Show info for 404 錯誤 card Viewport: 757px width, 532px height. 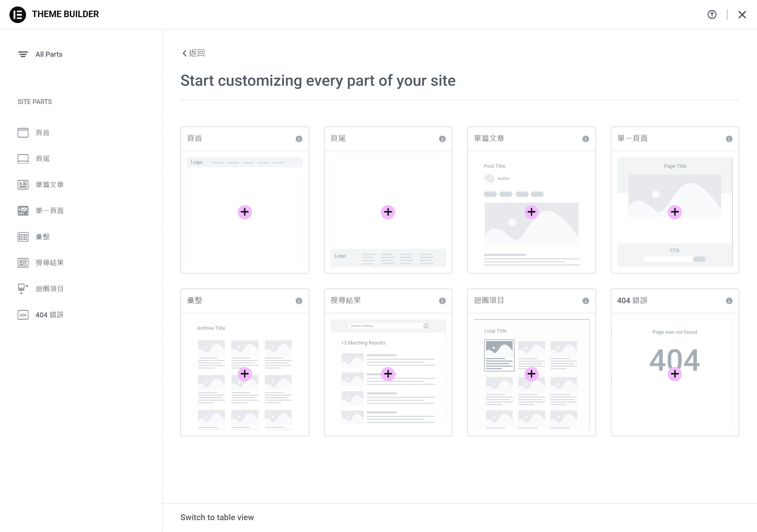(729, 301)
